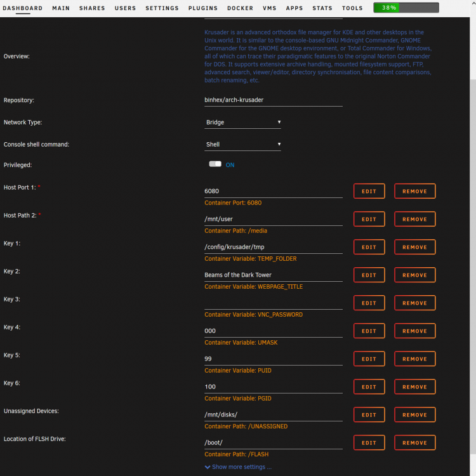Click Container Variable: VNC_PASSWORD text
This screenshot has width=476, height=476.
click(253, 315)
